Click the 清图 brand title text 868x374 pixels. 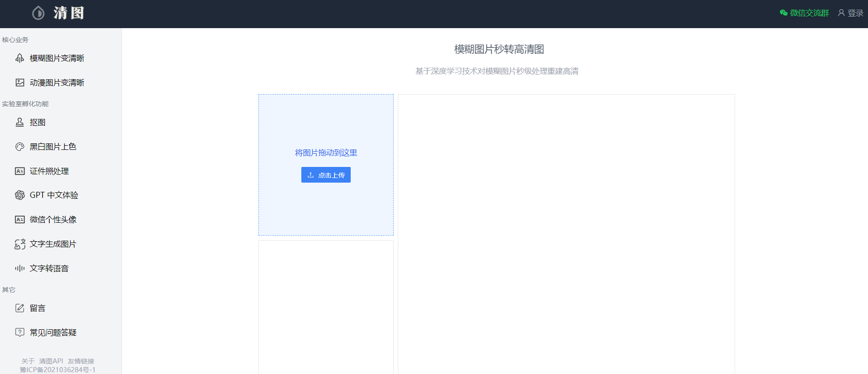(x=69, y=13)
